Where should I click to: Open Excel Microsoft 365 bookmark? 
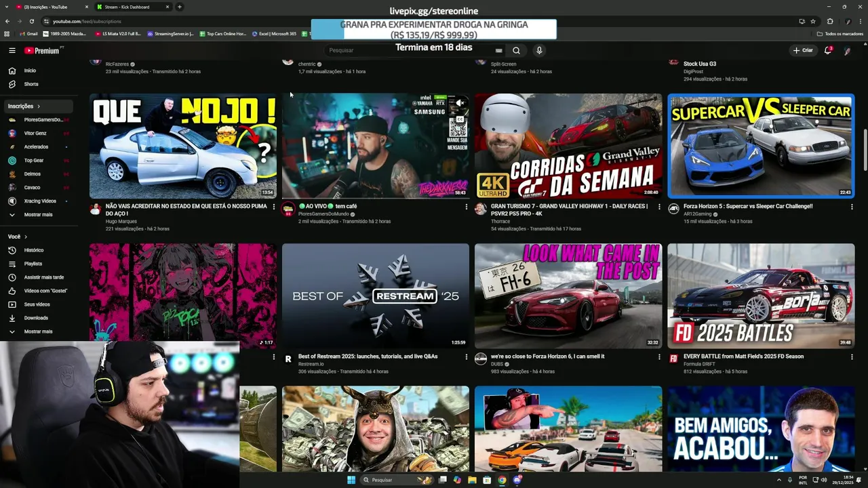coord(274,34)
